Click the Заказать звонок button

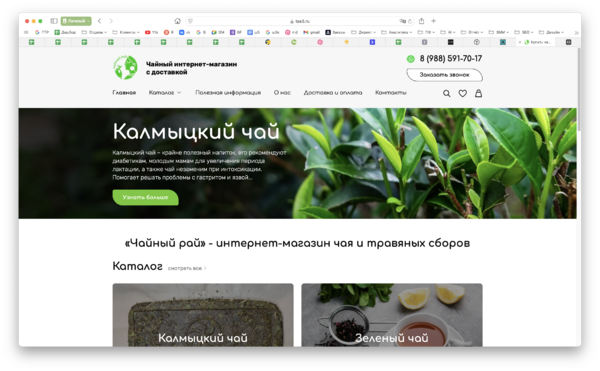pos(444,75)
